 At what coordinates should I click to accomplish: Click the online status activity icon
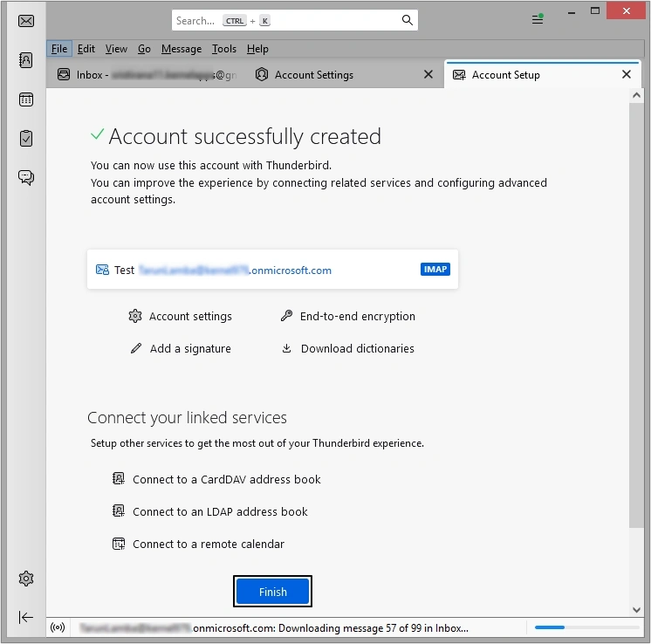coord(58,627)
